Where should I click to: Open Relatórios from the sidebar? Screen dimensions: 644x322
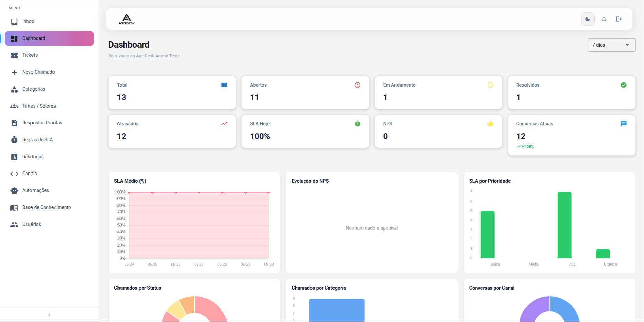[x=49, y=157]
